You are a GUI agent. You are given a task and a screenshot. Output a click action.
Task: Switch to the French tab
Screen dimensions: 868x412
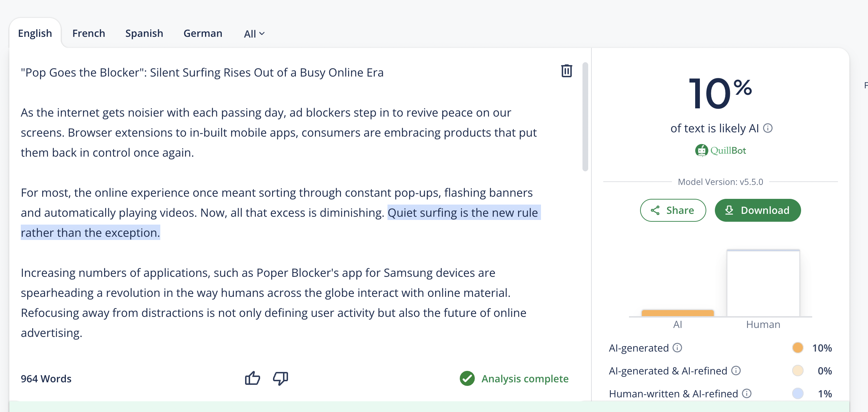pos(89,33)
